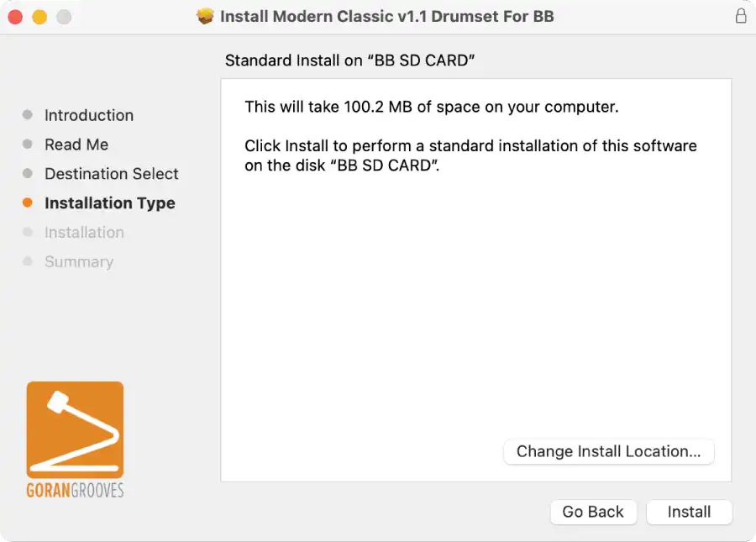Click the window title text
This screenshot has height=542, width=756.
tap(386, 17)
